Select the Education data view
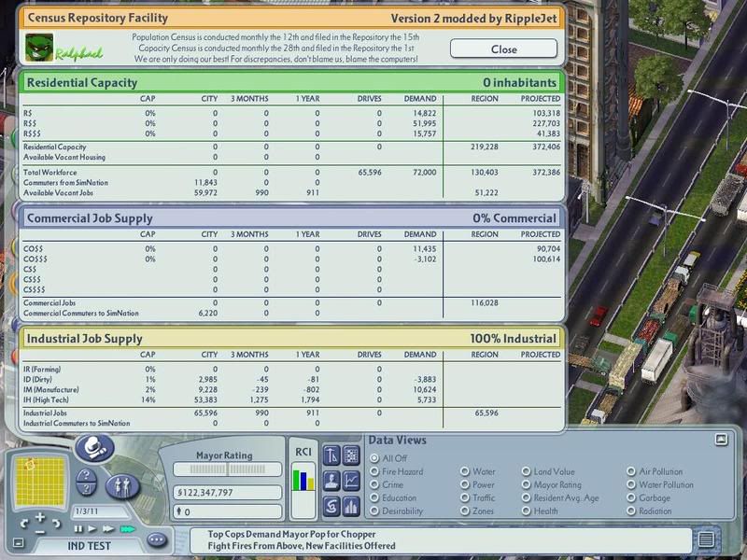Image resolution: width=747 pixels, height=560 pixels. coord(374,497)
